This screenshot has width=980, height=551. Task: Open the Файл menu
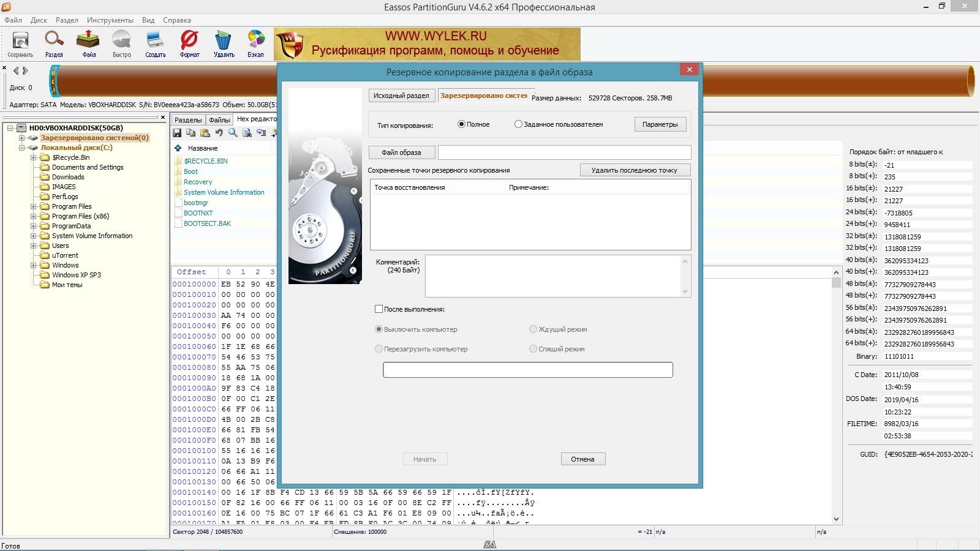(13, 20)
